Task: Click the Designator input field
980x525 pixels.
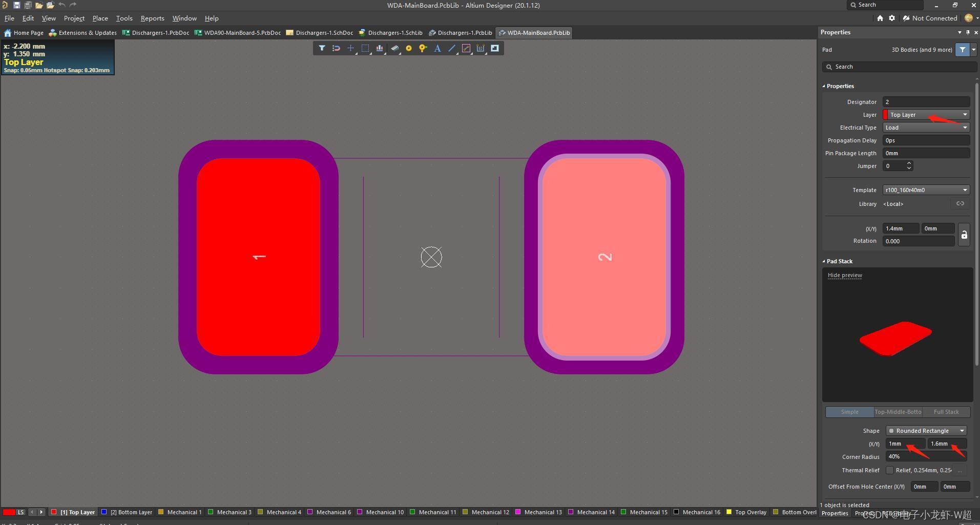Action: [x=926, y=102]
